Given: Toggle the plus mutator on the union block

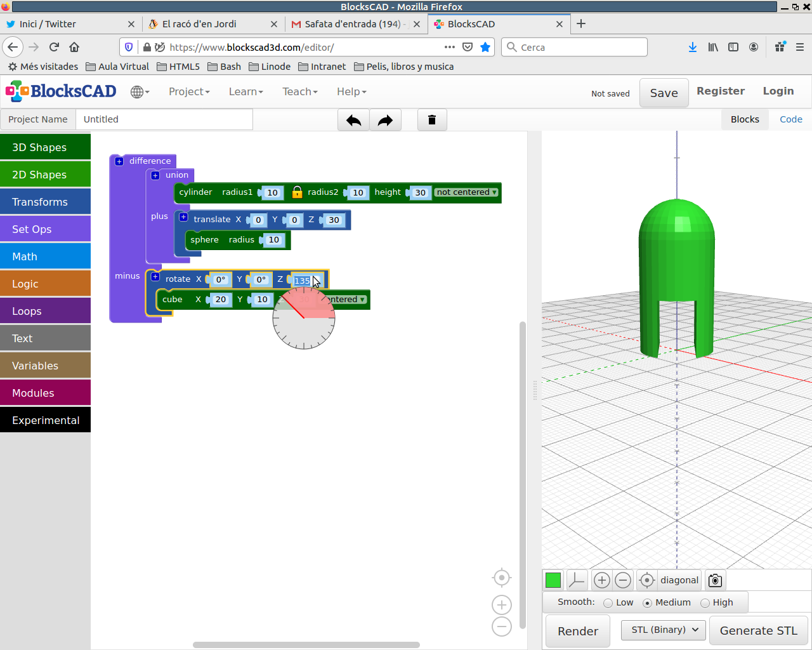Looking at the screenshot, I should 155,175.
